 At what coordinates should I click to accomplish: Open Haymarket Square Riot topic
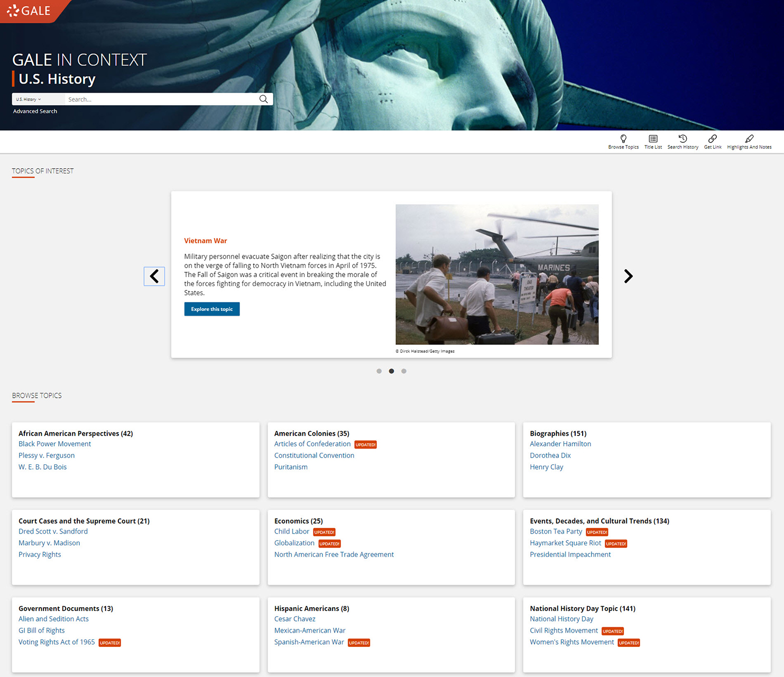(566, 543)
